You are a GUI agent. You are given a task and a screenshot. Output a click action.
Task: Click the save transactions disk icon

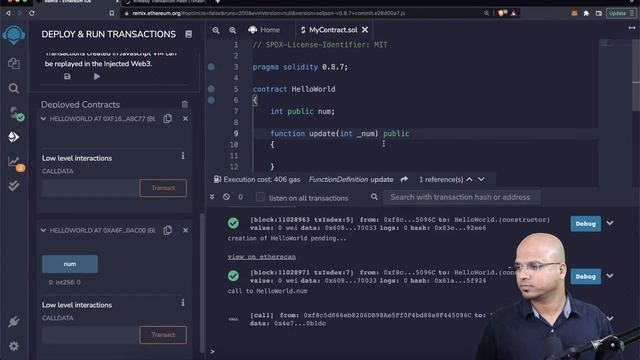[x=67, y=76]
